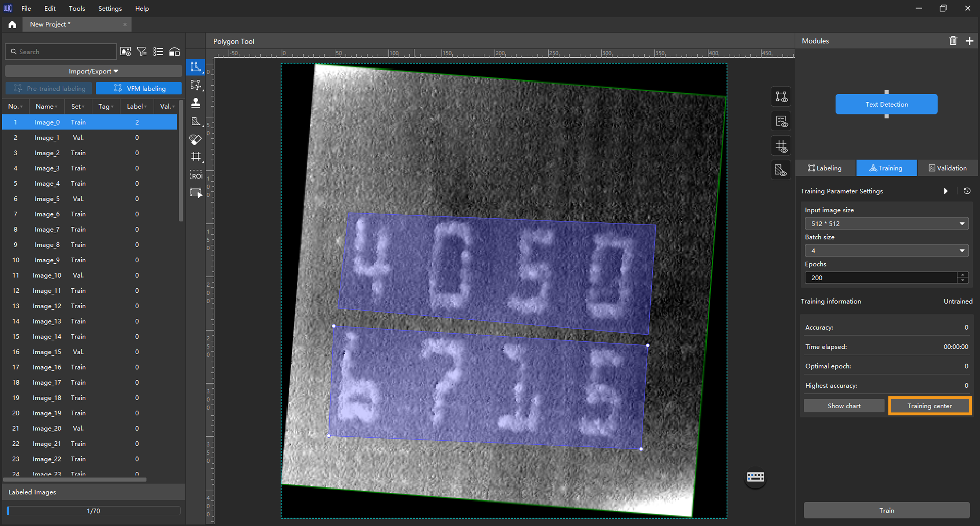This screenshot has height=526, width=980.
Task: Open the Input image size dropdown
Action: [886, 224]
